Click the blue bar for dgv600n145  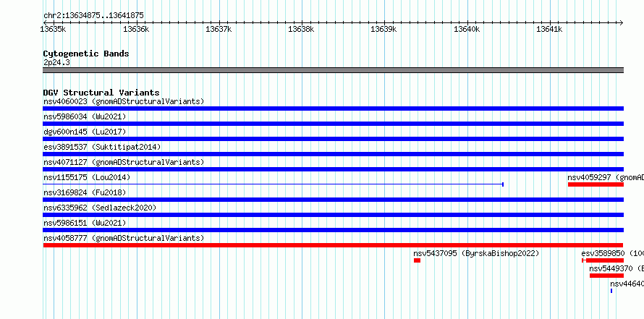(x=333, y=139)
